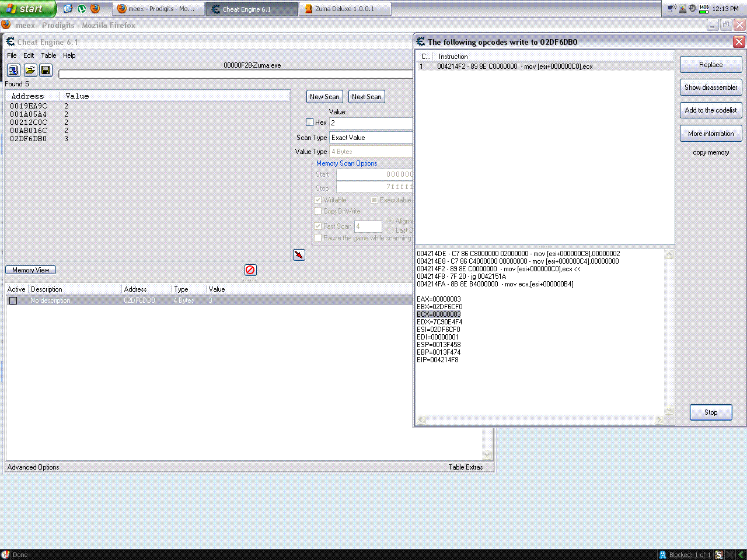Select the mov [esi+000000C0],ecx instruction row
Image resolution: width=747 pixels, height=560 pixels.
pos(544,66)
